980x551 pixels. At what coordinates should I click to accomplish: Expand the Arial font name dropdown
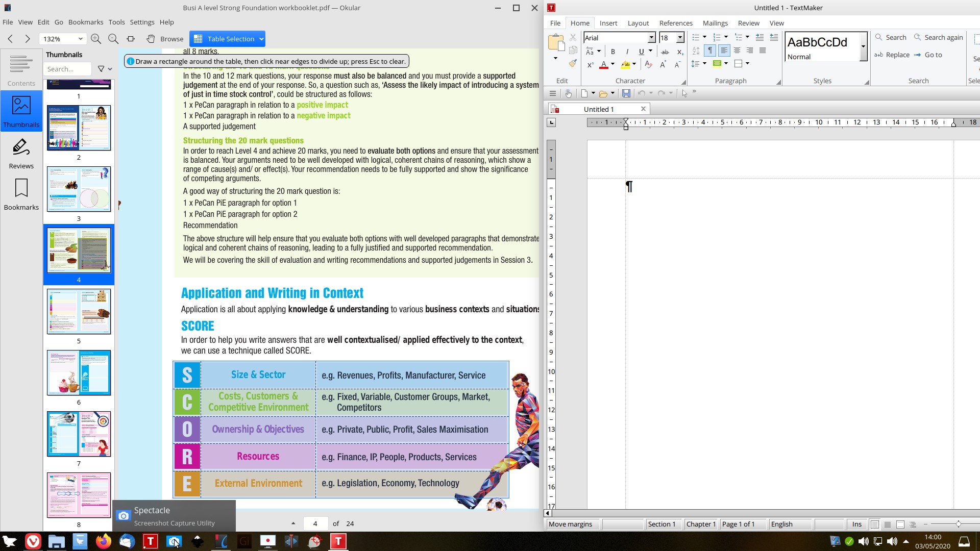[x=651, y=38]
